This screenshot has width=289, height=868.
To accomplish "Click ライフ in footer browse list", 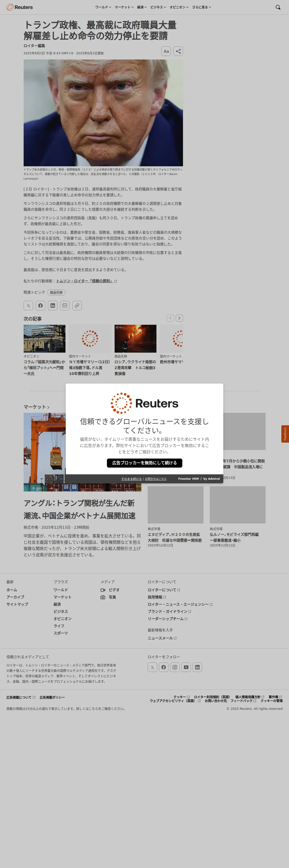I will 59,626.
